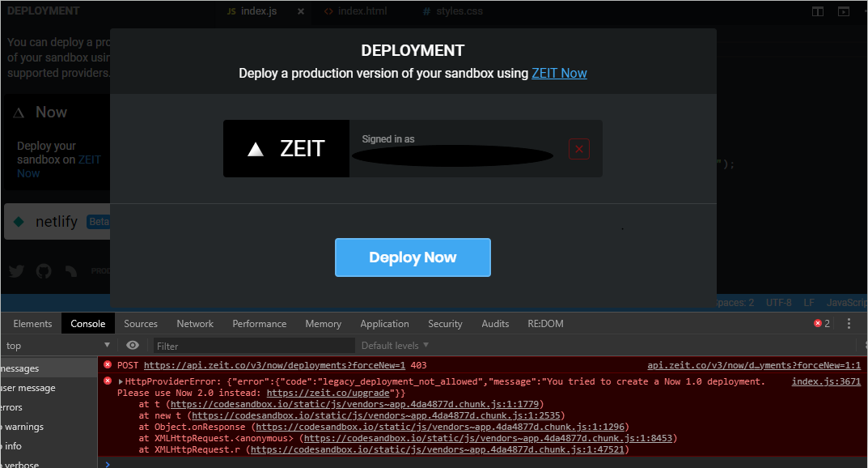Open stack trace link ending chunk.js:1:1296
This screenshot has width=868, height=468.
point(440,427)
